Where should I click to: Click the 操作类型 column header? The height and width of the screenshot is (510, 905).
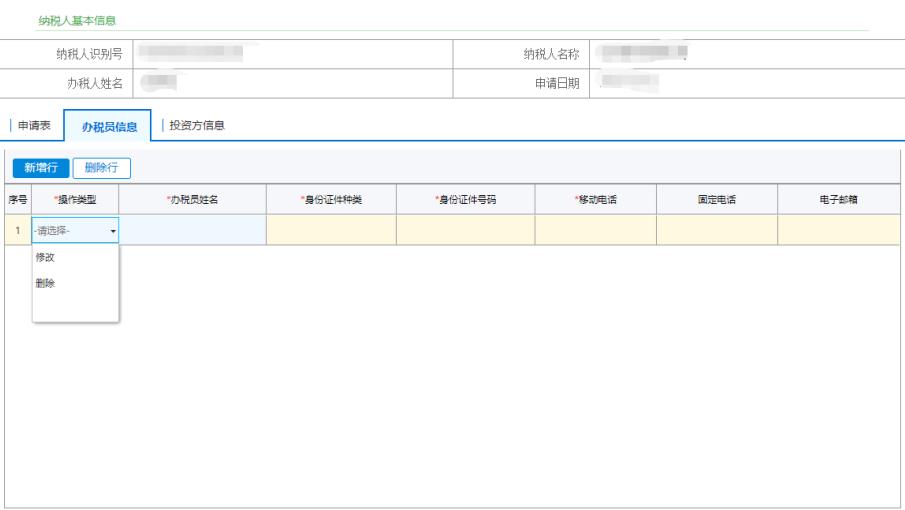[x=75, y=200]
